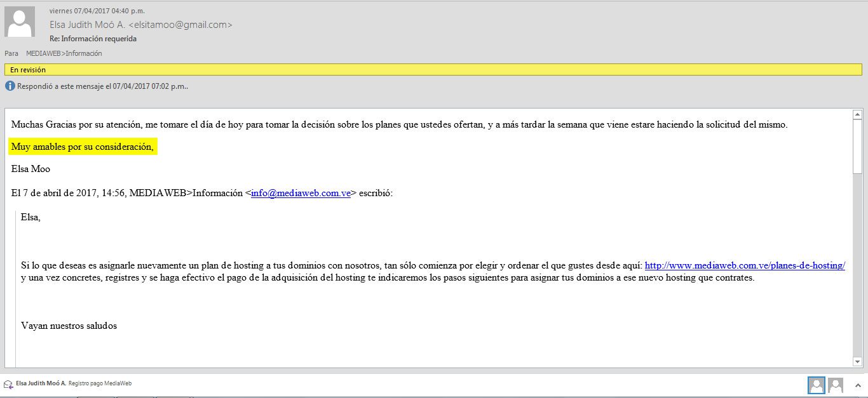Image resolution: width=868 pixels, height=398 pixels.
Task: Click subject 'Re: Información requerida'
Action: pos(93,39)
